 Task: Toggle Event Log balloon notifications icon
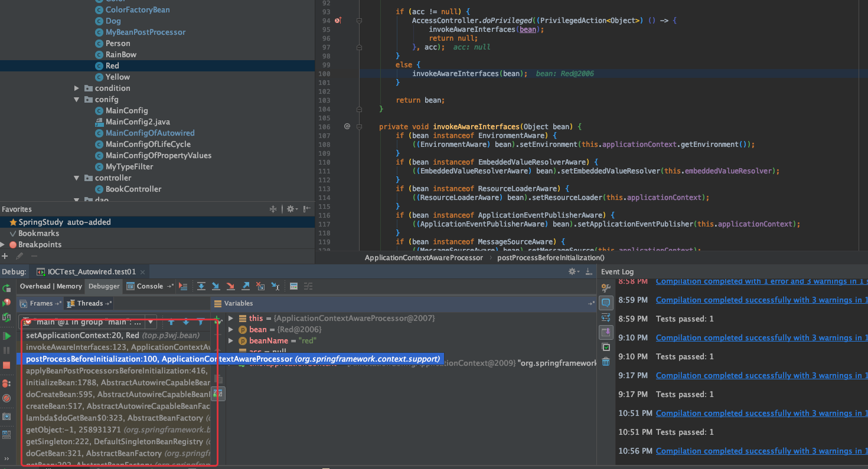pos(606,303)
